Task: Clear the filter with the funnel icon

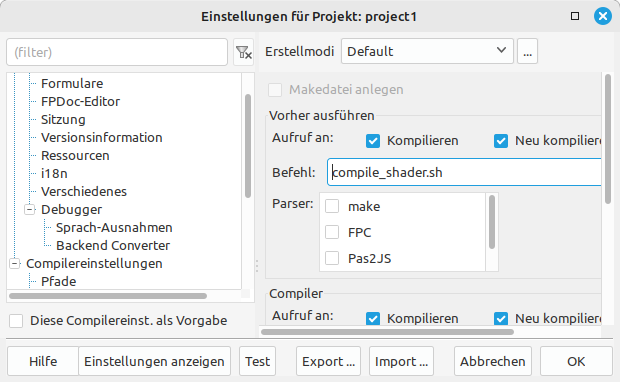Action: [x=243, y=52]
